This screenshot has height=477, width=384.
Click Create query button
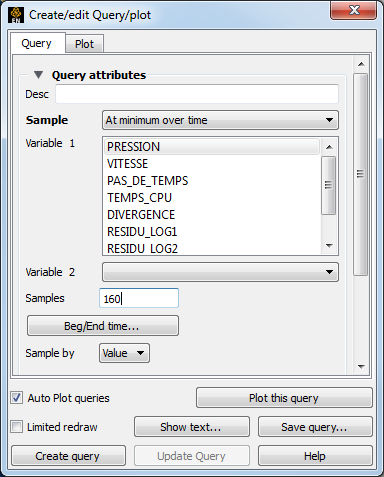tap(68, 456)
